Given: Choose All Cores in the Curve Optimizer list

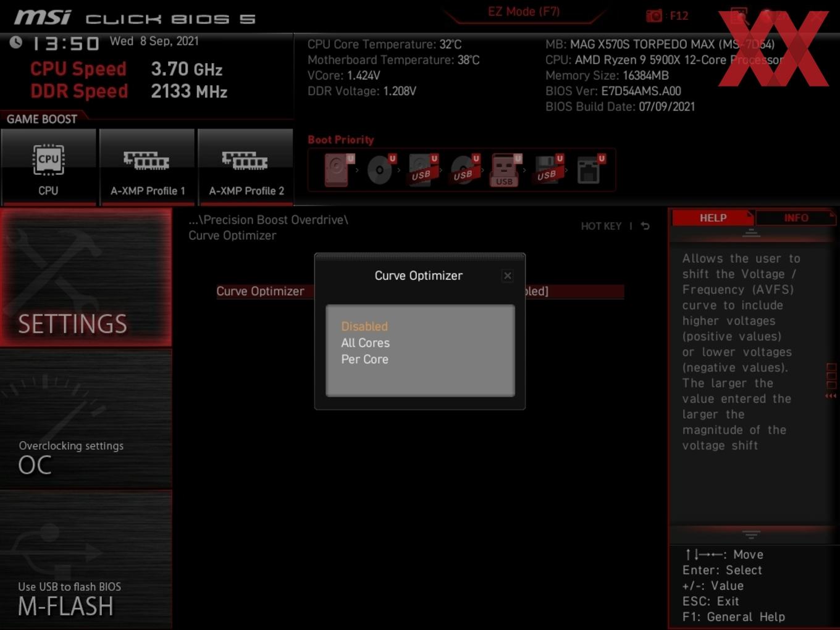Looking at the screenshot, I should (366, 343).
